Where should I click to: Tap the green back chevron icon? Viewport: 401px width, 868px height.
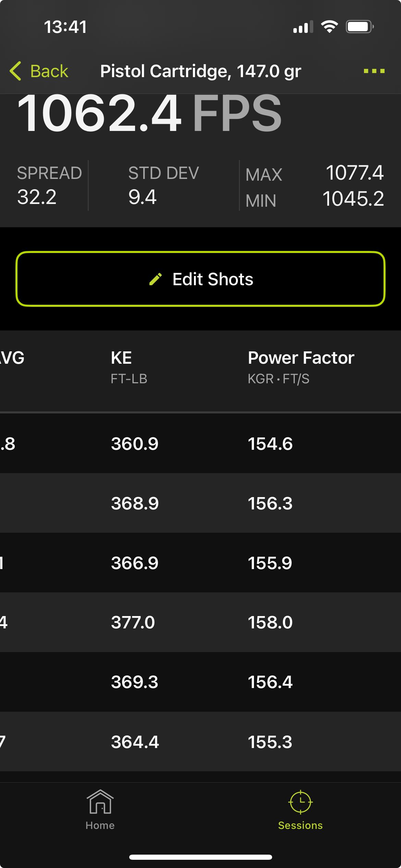(x=15, y=71)
